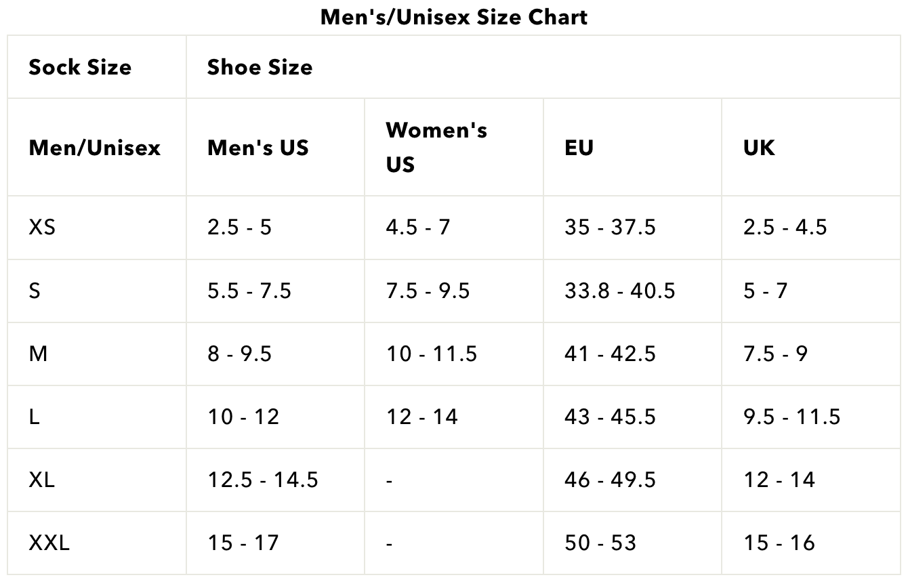The image size is (908, 588).
Task: Select the XS sock size cell
Action: 42,227
